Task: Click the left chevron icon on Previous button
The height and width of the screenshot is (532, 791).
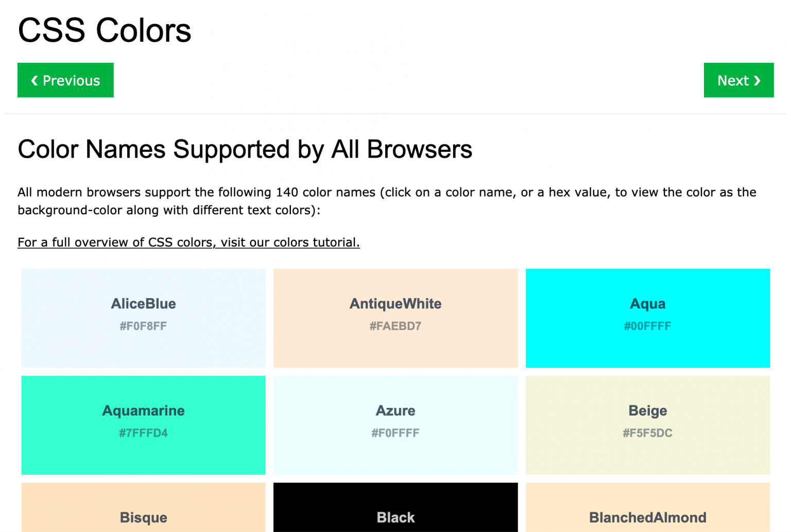Action: pyautogui.click(x=34, y=80)
